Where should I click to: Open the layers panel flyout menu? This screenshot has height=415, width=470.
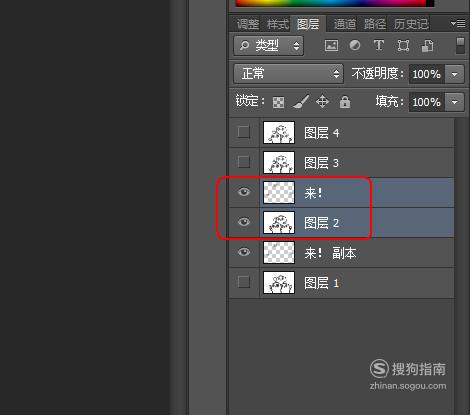(458, 23)
